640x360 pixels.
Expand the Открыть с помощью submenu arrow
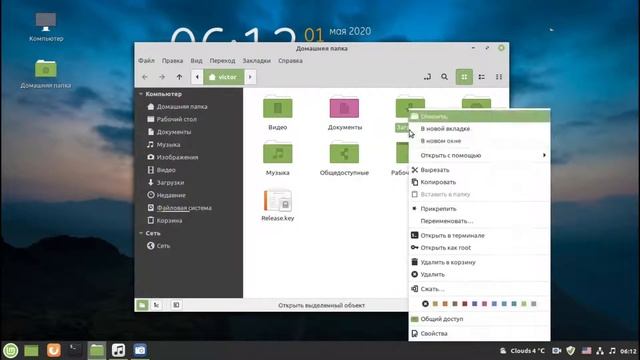coord(544,155)
